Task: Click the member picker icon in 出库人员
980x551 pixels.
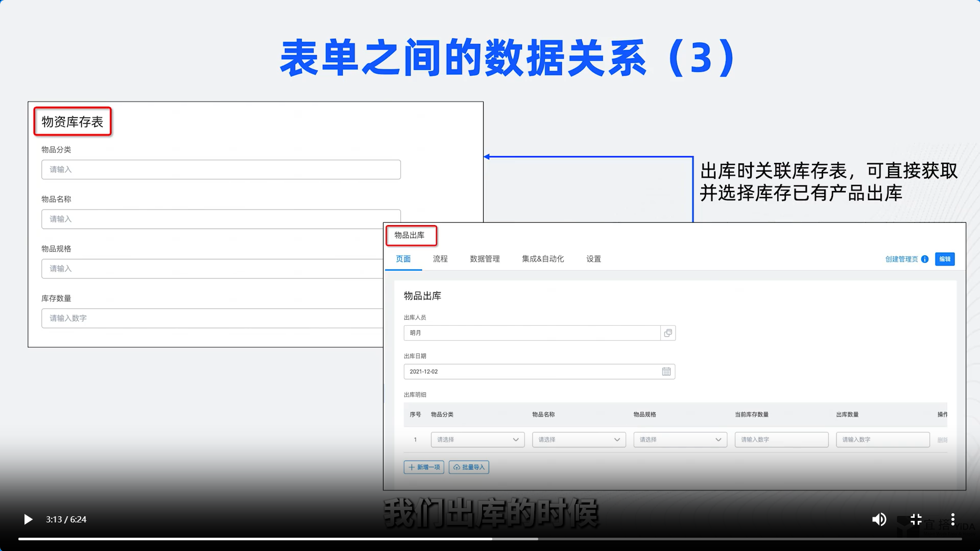Action: click(668, 333)
